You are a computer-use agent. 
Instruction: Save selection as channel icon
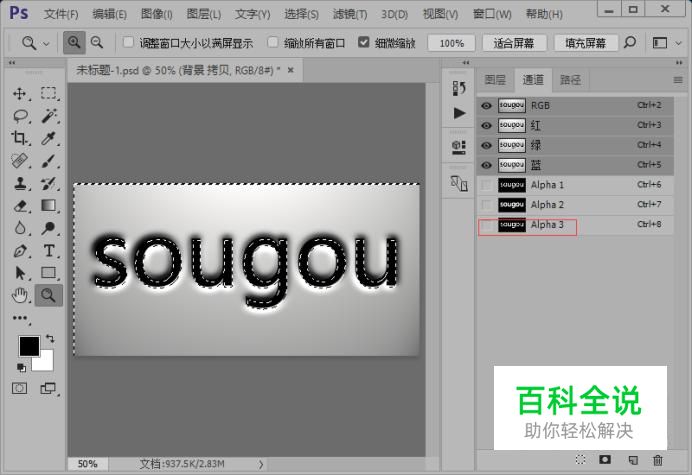[605, 460]
